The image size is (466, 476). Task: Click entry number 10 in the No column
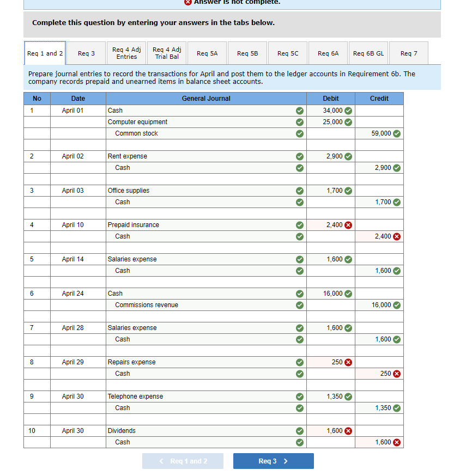[x=37, y=431]
